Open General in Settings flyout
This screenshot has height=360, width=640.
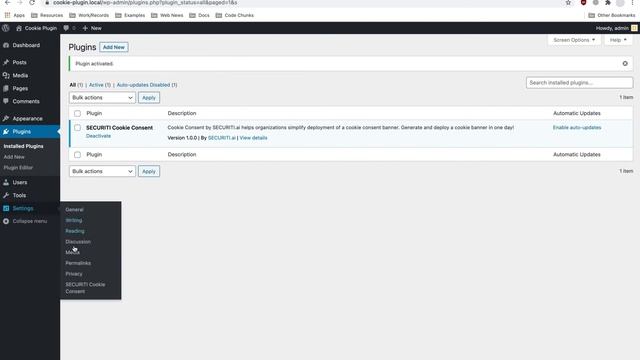coord(74,210)
